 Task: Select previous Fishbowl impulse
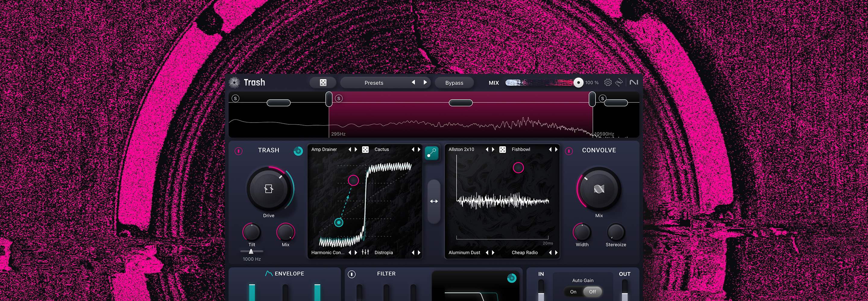pyautogui.click(x=550, y=149)
